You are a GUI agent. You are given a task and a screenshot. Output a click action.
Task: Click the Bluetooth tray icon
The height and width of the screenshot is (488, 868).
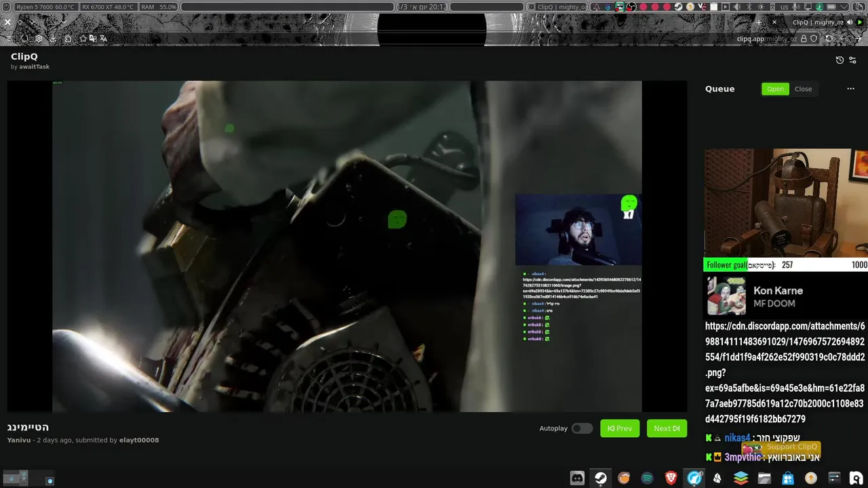coord(749,7)
